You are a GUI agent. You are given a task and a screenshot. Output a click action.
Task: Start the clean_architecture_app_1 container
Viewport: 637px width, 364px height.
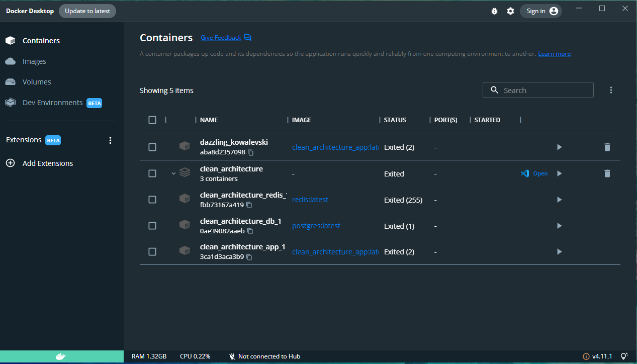[559, 251]
